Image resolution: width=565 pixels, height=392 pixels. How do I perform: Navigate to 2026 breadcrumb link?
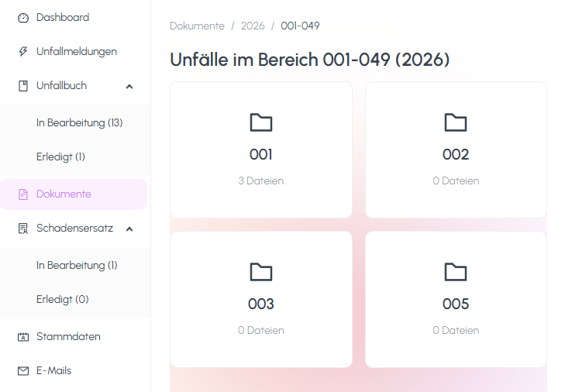coord(253,26)
